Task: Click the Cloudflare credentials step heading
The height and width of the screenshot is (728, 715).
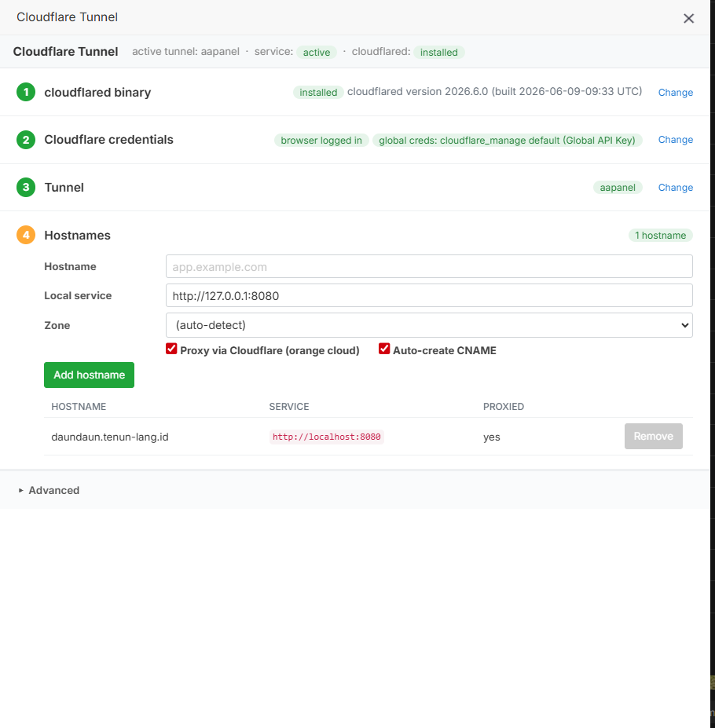Action: (108, 140)
